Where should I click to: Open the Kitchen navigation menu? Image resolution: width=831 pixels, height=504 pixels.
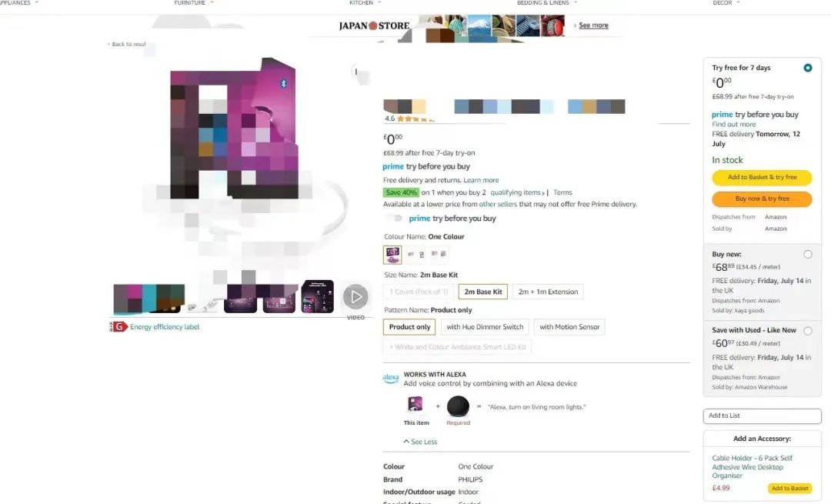tap(365, 2)
